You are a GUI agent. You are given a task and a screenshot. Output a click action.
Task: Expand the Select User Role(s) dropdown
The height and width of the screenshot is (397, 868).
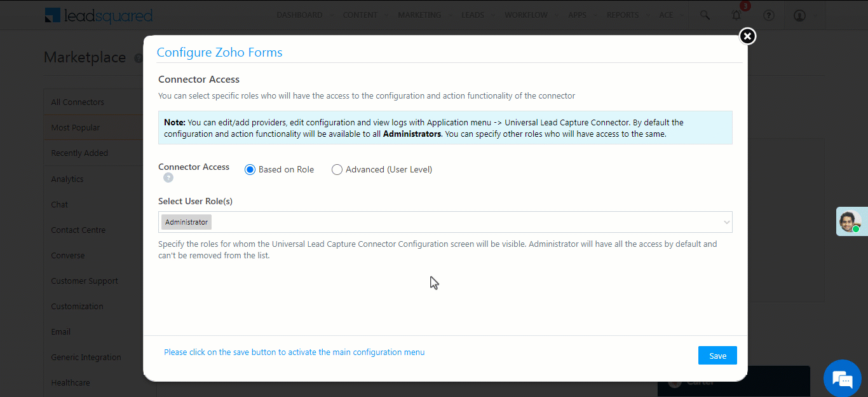pos(726,221)
